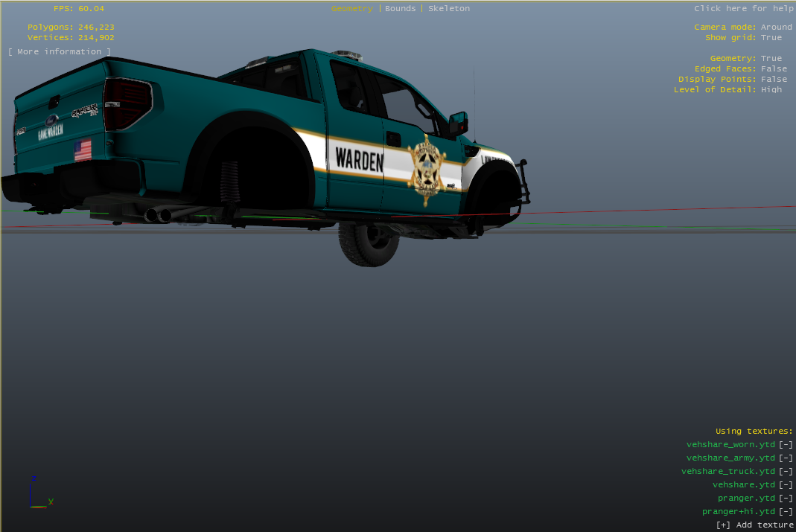Click the Using textures heading
Viewport: 796px width, 532px height.
click(x=754, y=431)
